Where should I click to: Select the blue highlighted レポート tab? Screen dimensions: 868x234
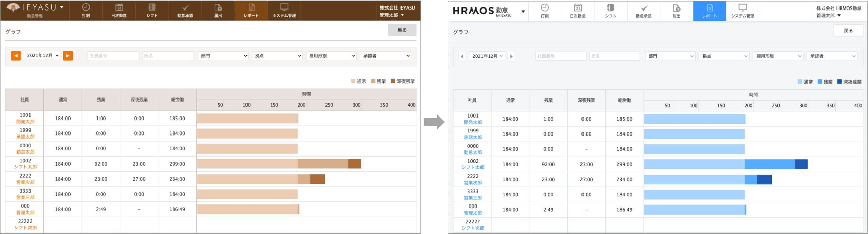[709, 11]
